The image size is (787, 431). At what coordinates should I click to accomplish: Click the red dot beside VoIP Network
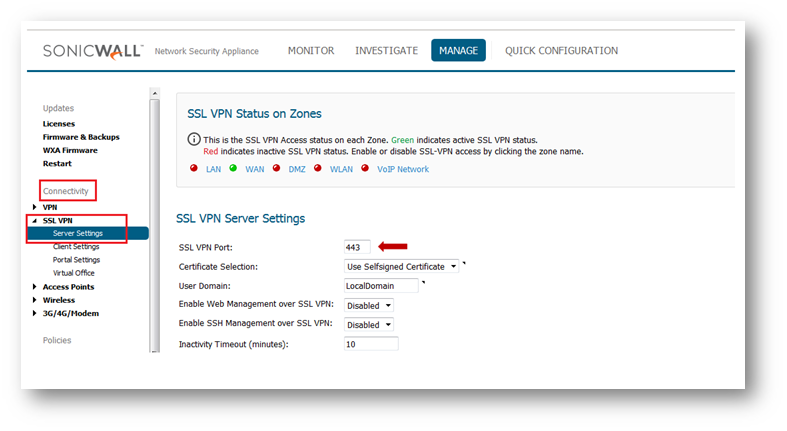coord(365,168)
